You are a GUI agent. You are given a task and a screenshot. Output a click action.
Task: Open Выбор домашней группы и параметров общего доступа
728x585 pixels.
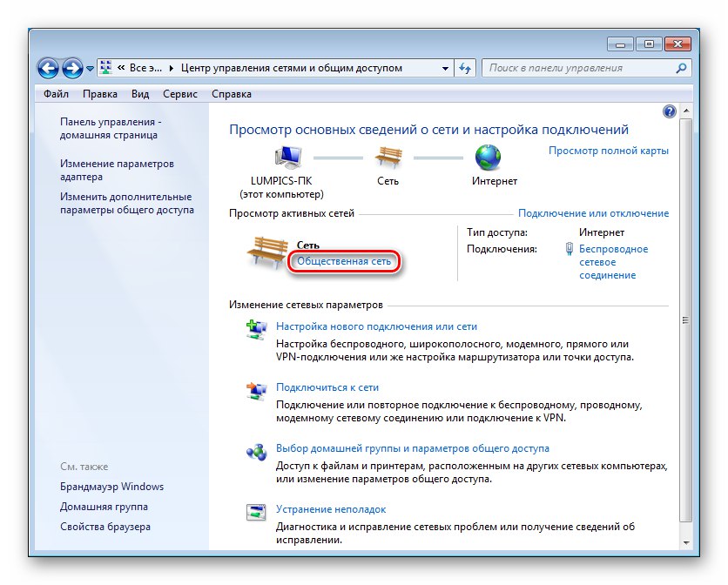tap(413, 448)
